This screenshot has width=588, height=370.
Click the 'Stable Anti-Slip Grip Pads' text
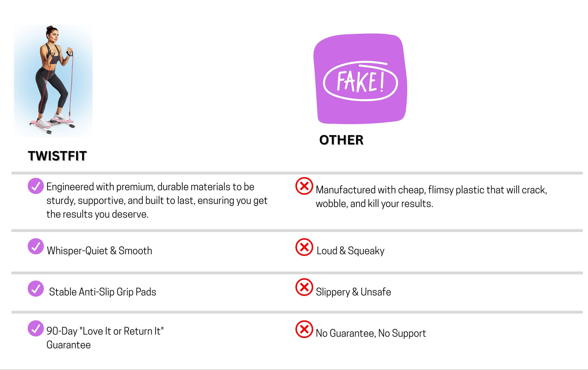pos(103,292)
